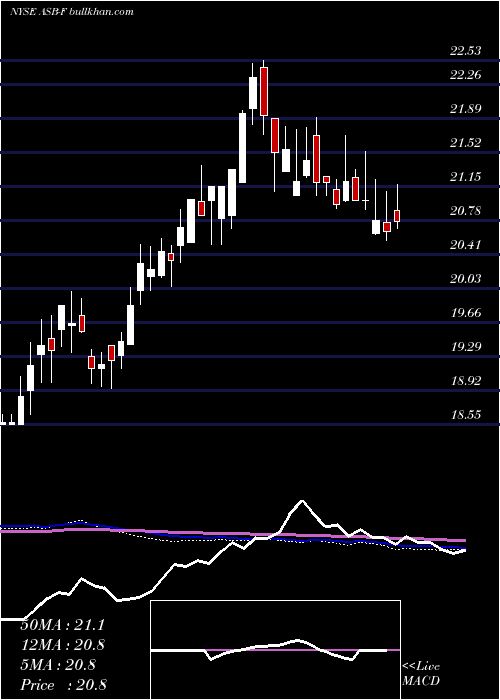Click the 22.26 price axis label
Image resolution: width=500 pixels, height=700 pixels.
[x=466, y=75]
